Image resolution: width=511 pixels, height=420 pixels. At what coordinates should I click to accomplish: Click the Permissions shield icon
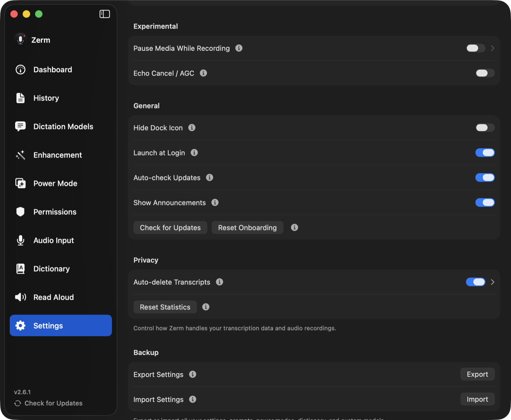[x=20, y=212]
